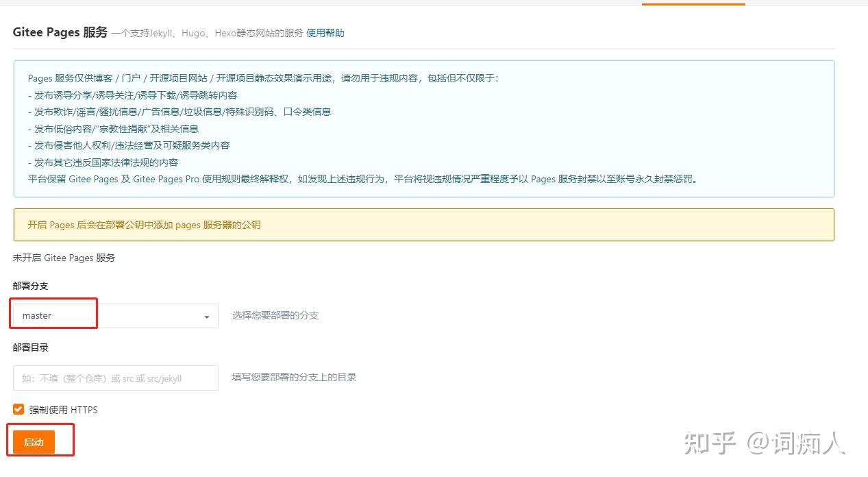Click the dropdown arrow icon of branch selector
Image resolution: width=868 pixels, height=477 pixels.
(206, 316)
